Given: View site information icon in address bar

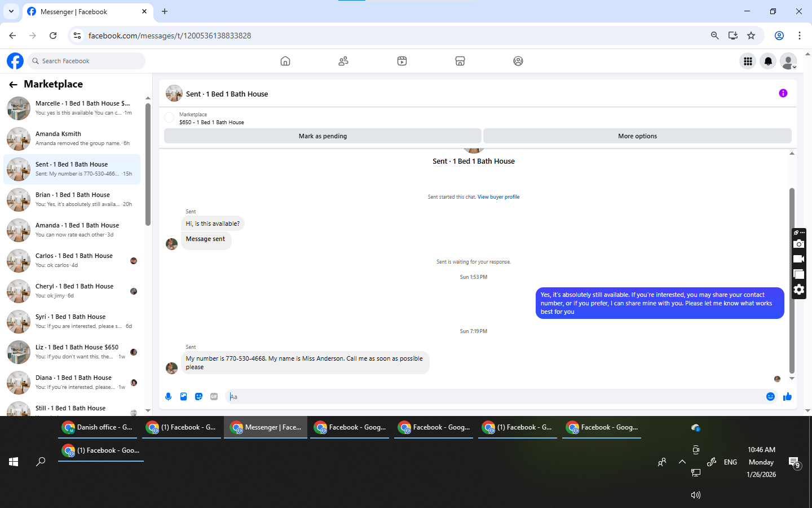Looking at the screenshot, I should point(77,36).
